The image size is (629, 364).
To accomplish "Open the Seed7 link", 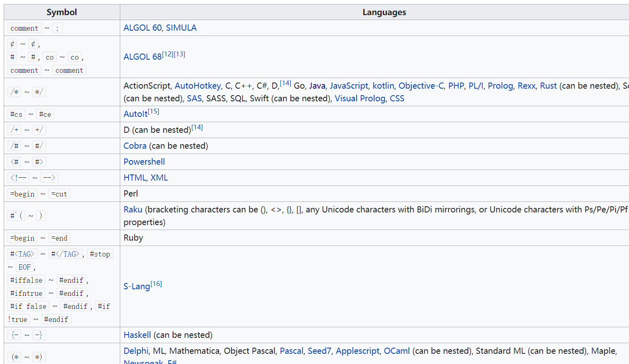I will [319, 351].
